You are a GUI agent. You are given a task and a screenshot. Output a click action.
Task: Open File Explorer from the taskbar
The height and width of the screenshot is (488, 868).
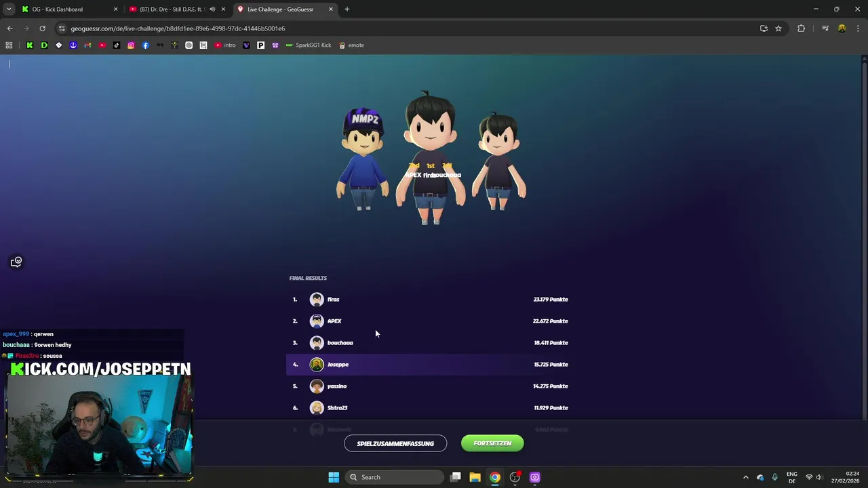coord(475,477)
